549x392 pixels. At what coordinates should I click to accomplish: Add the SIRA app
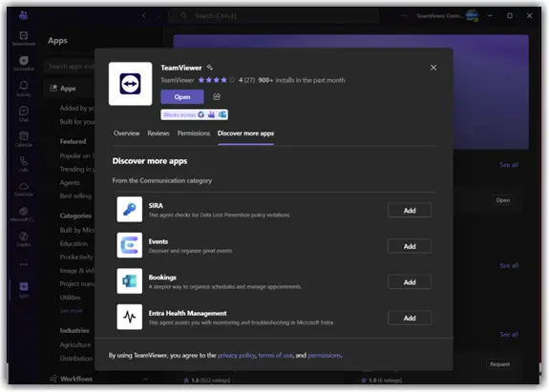[410, 210]
